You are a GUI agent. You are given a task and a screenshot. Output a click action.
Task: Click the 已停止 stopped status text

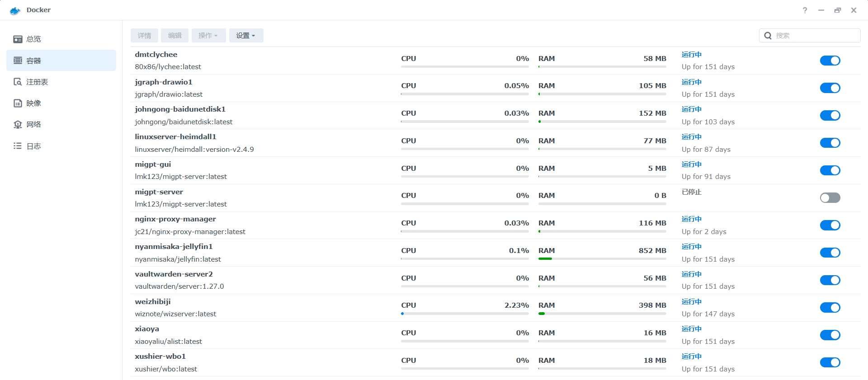(692, 192)
